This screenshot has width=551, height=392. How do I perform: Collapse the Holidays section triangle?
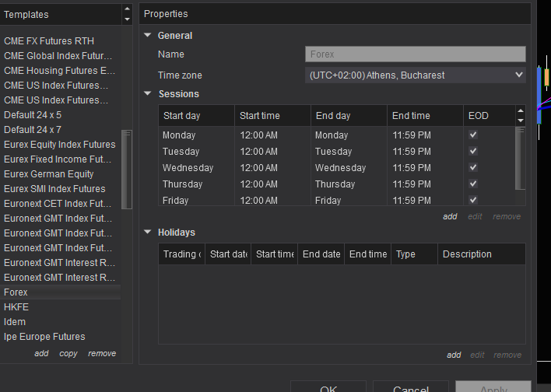[148, 232]
